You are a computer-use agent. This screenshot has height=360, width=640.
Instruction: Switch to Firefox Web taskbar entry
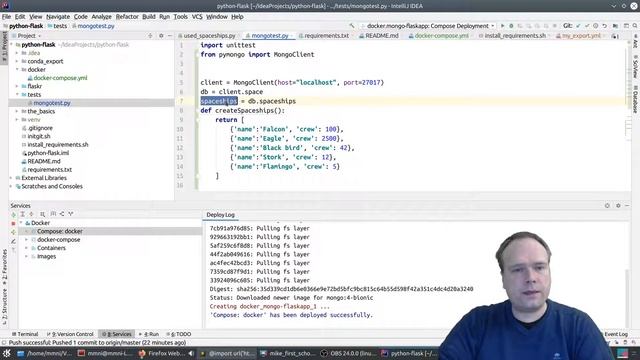tap(161, 353)
